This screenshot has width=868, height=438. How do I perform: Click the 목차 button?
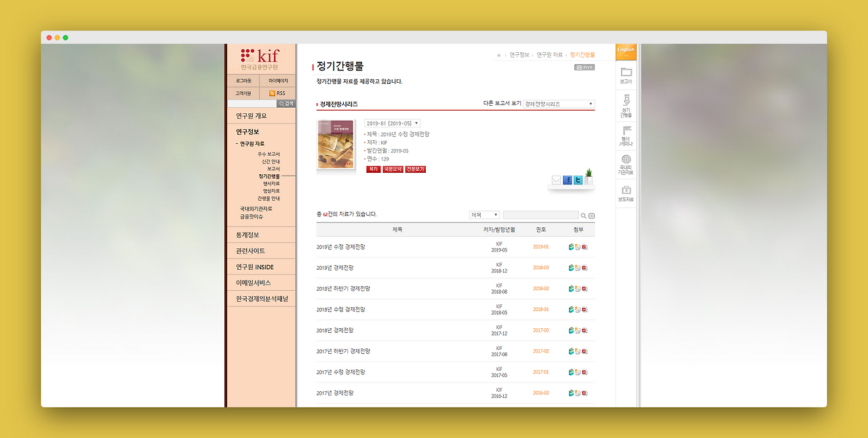(373, 170)
